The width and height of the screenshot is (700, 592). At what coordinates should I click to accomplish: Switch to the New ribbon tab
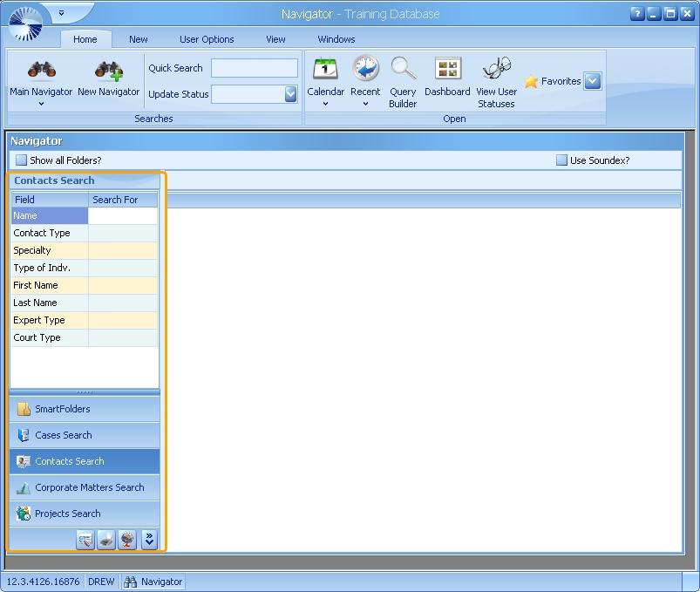click(x=139, y=39)
